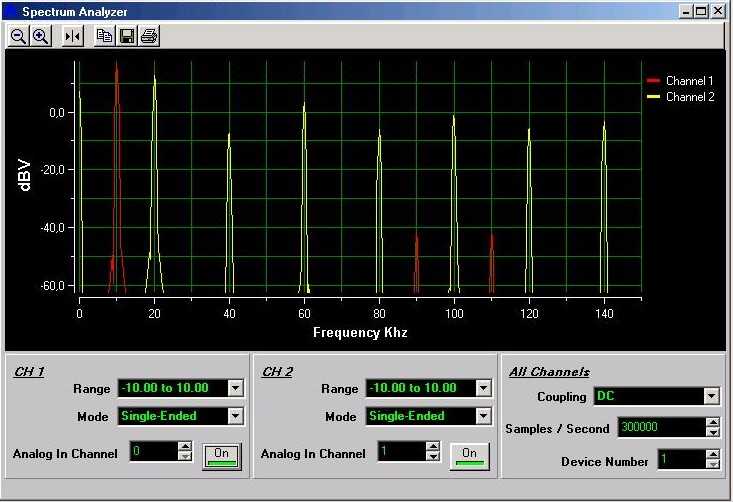Click the CH 1 panel heading
Image resolution: width=733 pixels, height=502 pixels.
click(29, 372)
